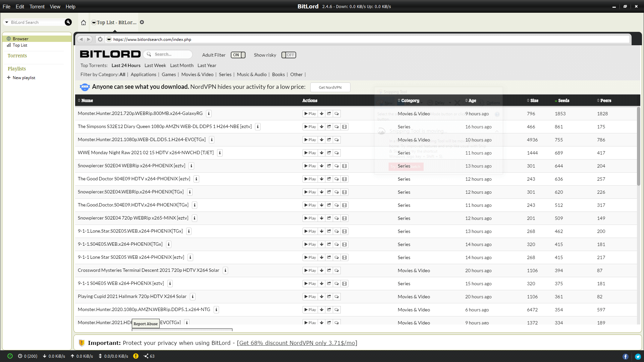Select the Applications category filter
Image resolution: width=644 pixels, height=362 pixels.
pyautogui.click(x=143, y=74)
